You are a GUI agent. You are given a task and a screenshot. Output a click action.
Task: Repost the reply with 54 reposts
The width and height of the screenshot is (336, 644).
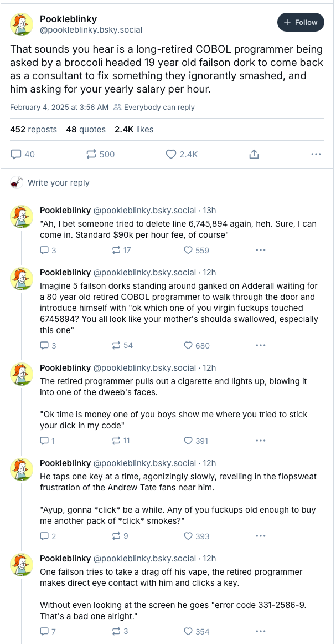116,345
